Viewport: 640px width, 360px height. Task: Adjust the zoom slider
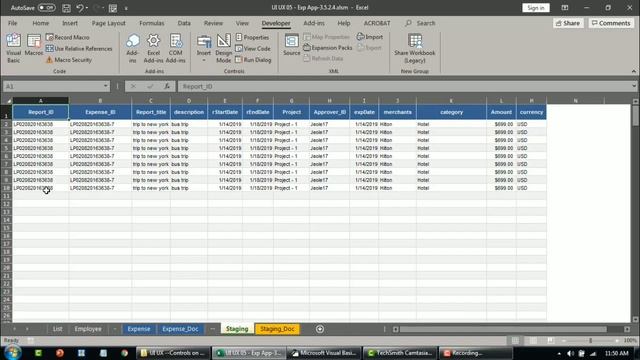[590, 340]
